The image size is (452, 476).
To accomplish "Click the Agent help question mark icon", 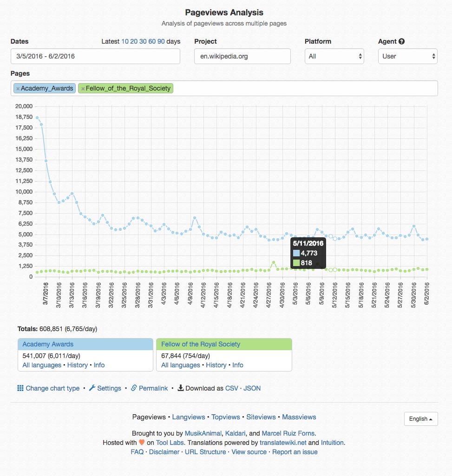I will (x=401, y=41).
